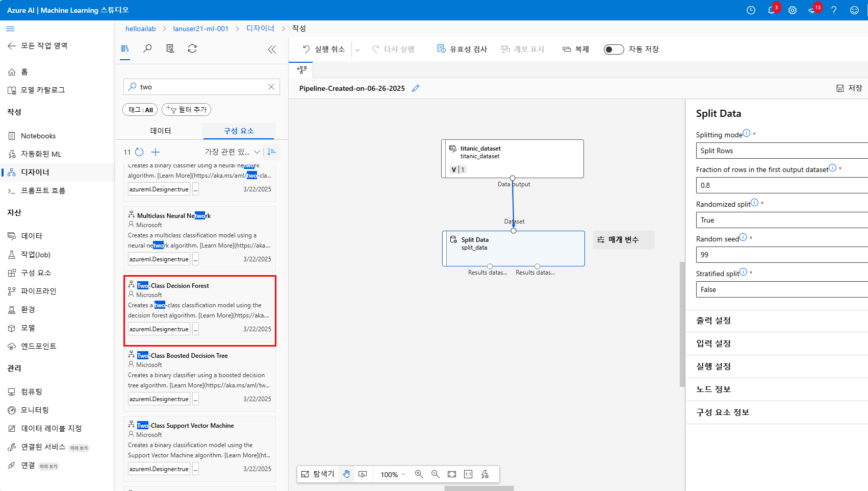This screenshot has height=491, width=868.
Task: Open the Splitting mode dropdown showing Split Rows
Action: pyautogui.click(x=780, y=151)
